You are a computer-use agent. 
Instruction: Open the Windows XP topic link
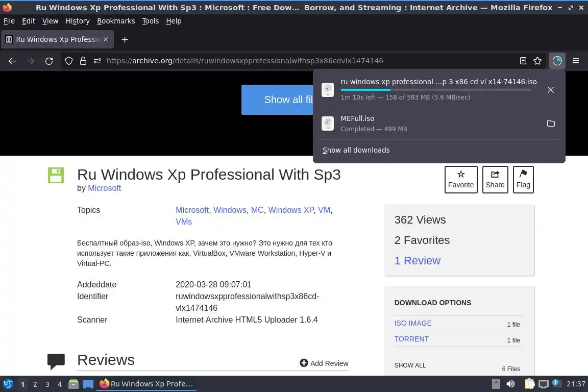[291, 210]
